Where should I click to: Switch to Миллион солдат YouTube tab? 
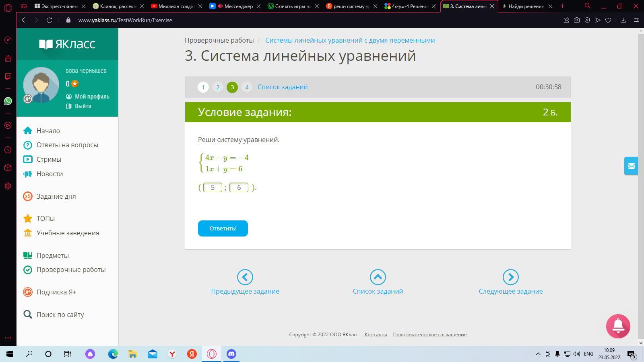click(x=176, y=6)
